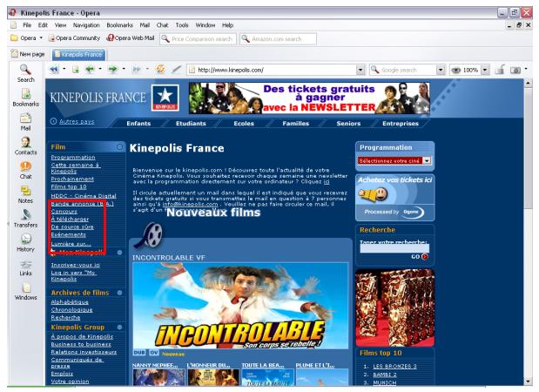Click the newsletter free tickets banner

309,98
